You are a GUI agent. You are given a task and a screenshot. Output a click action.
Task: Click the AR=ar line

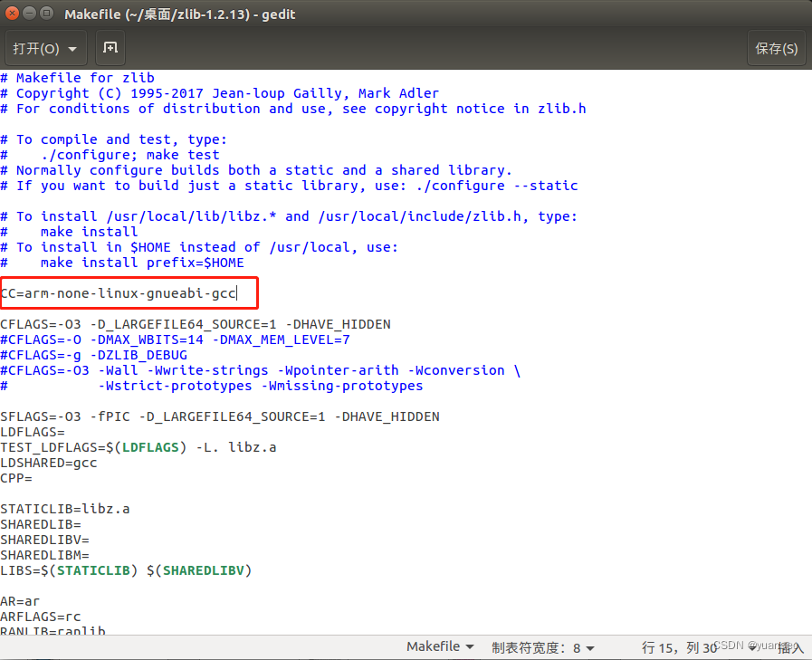tap(20, 601)
